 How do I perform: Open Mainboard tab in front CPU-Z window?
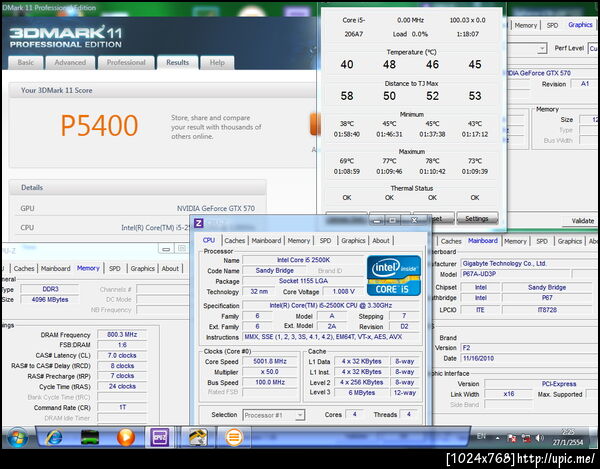tap(266, 241)
